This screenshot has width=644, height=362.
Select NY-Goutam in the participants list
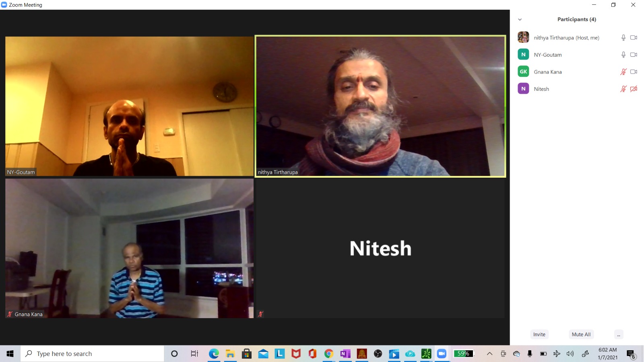547,55
